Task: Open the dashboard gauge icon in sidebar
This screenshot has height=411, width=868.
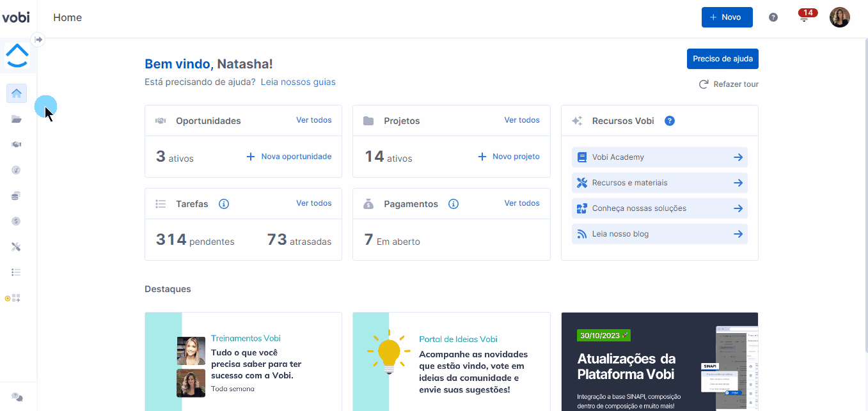Action: pos(17,170)
